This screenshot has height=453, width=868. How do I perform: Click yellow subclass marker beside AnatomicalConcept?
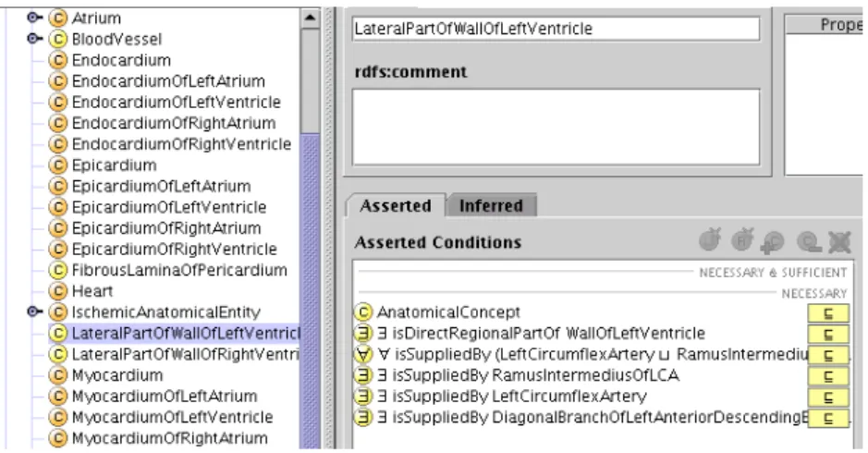click(x=828, y=313)
